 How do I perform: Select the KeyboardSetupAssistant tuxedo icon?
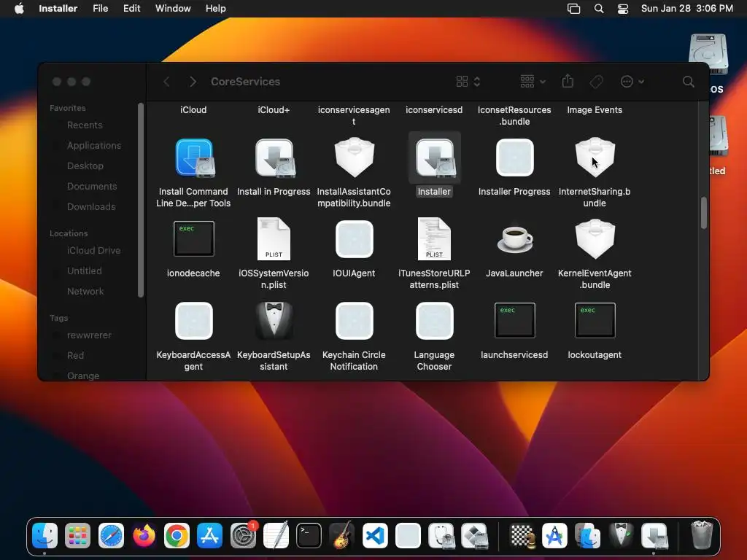coord(274,321)
